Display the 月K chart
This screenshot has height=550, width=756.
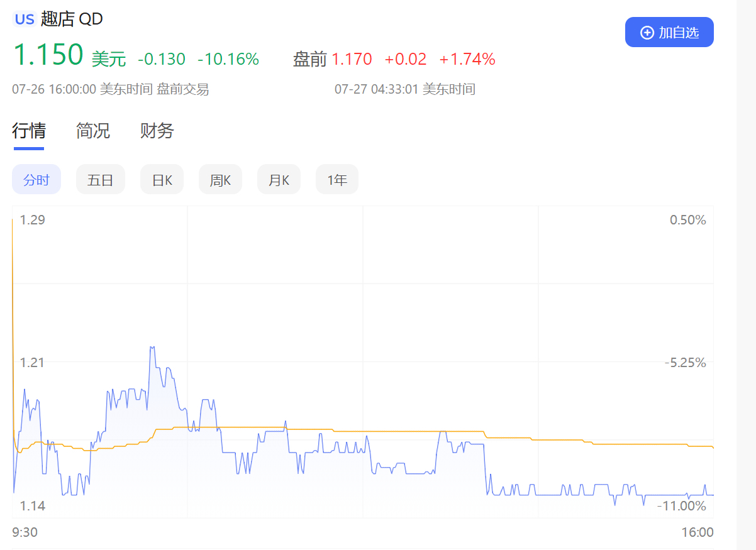[279, 180]
